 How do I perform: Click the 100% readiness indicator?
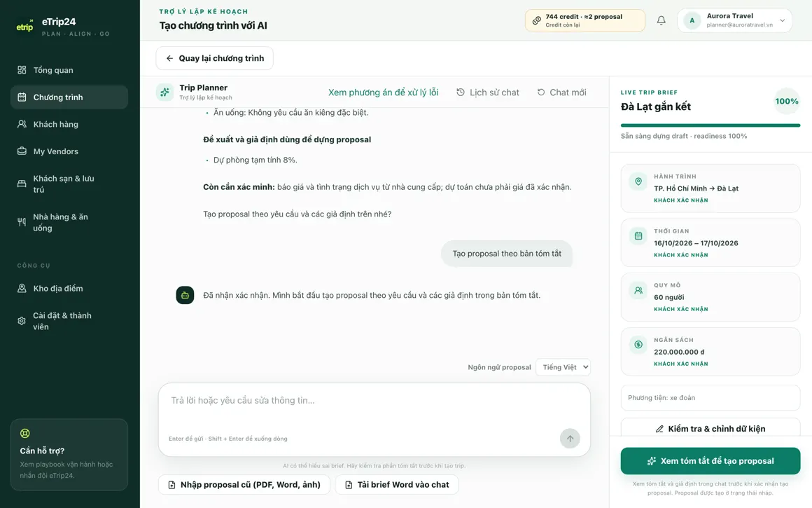pyautogui.click(x=787, y=102)
